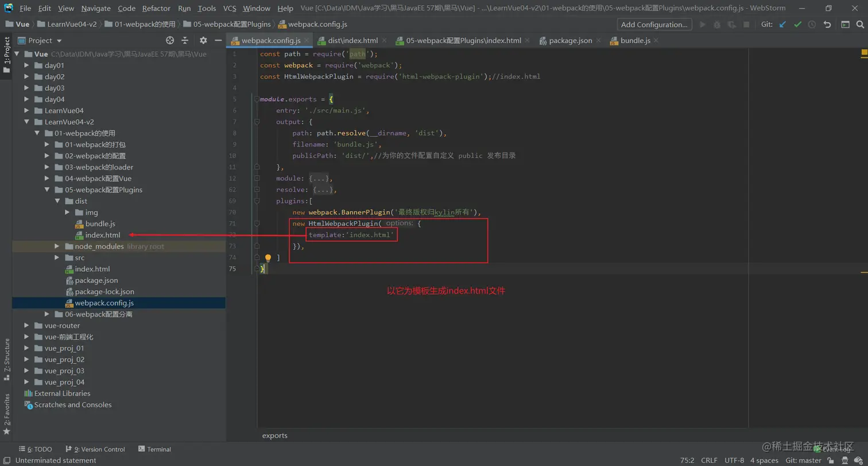Click the Run play icon

[x=703, y=25]
